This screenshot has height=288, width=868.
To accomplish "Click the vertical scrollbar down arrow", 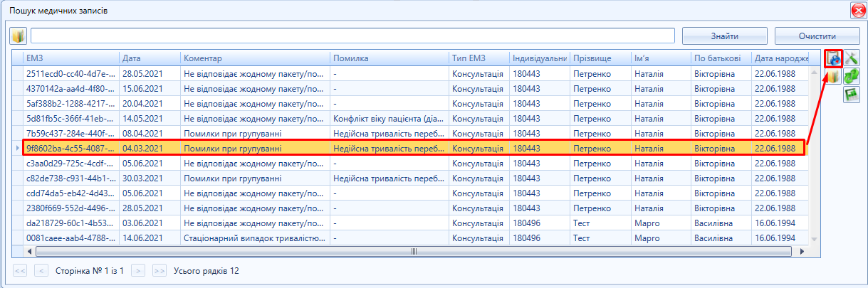I will coord(815,241).
